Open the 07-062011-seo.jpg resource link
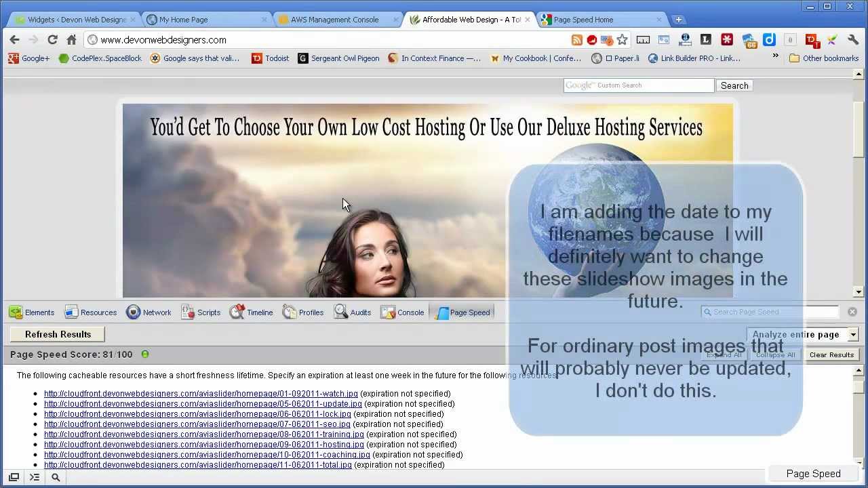This screenshot has width=868, height=488. 197,424
